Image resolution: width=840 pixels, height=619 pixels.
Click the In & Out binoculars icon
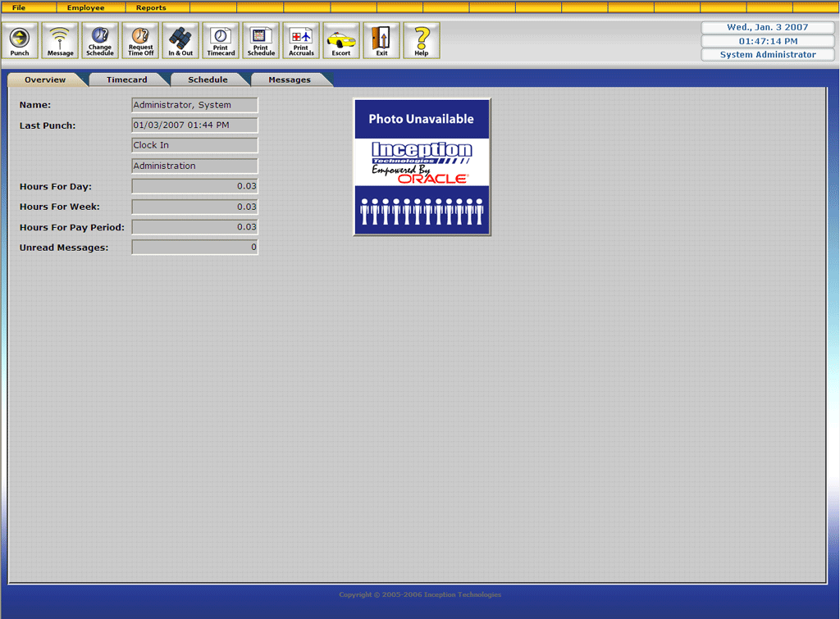coord(180,40)
